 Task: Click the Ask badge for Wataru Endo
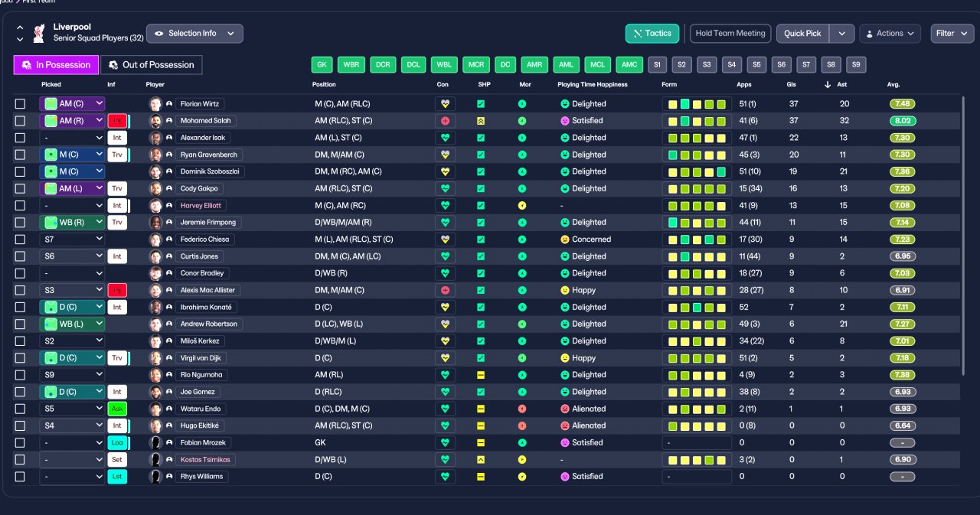pos(117,409)
